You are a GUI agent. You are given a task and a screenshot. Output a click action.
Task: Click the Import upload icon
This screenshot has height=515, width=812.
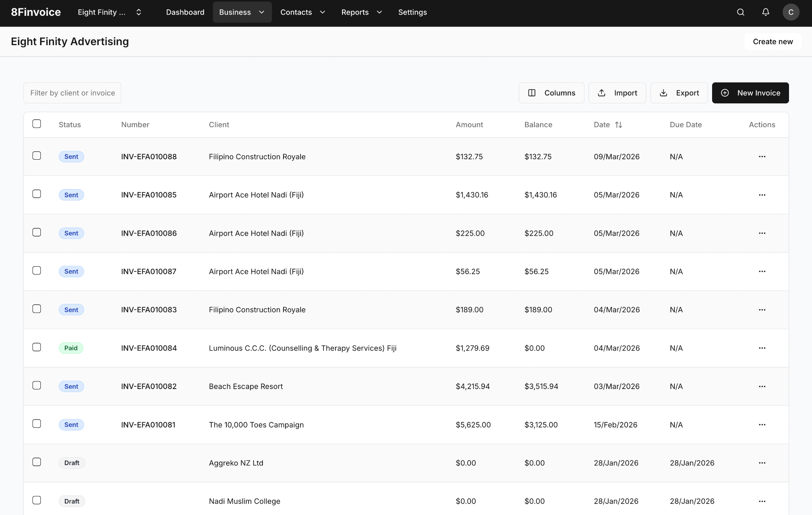[602, 93]
